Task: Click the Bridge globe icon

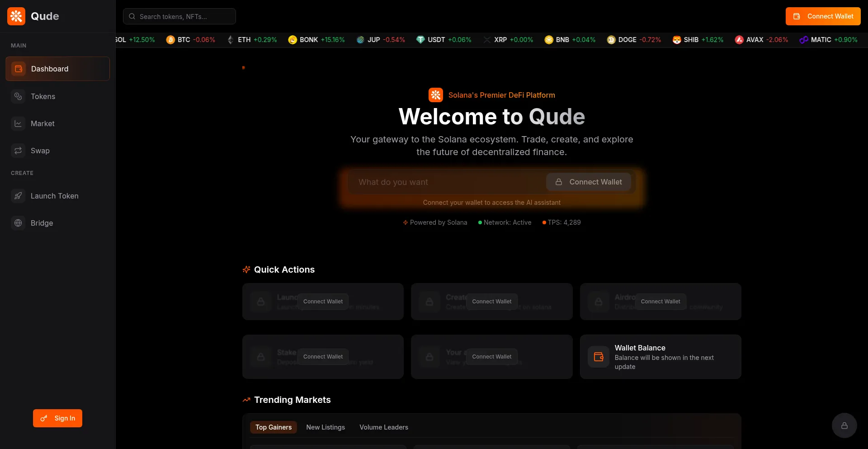Action: pyautogui.click(x=18, y=223)
